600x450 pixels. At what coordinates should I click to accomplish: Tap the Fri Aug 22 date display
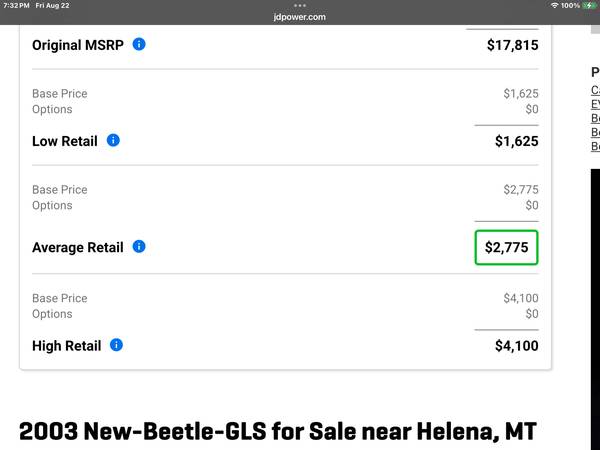(52, 5)
